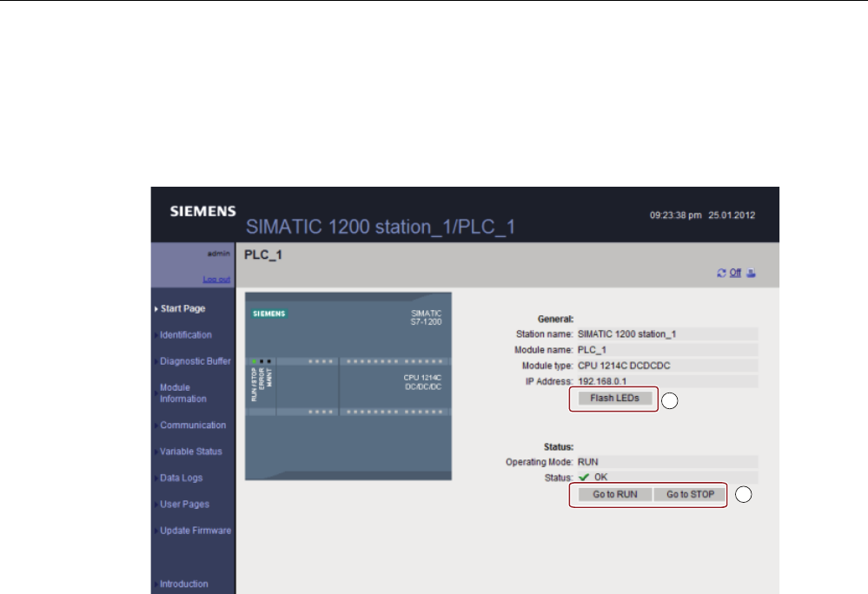Open the Introduction link in sidebar
The image size is (868, 594).
pos(184,584)
